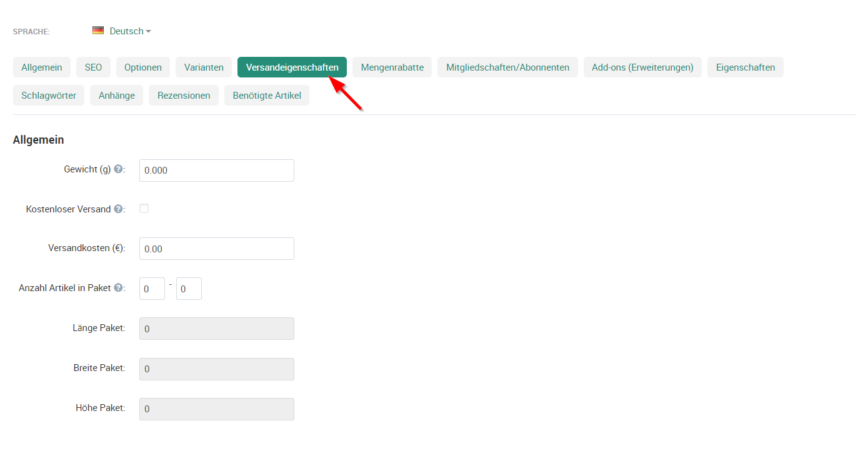This screenshot has height=451, width=868.
Task: Click the Versandkosten (€) input field
Action: coord(217,249)
